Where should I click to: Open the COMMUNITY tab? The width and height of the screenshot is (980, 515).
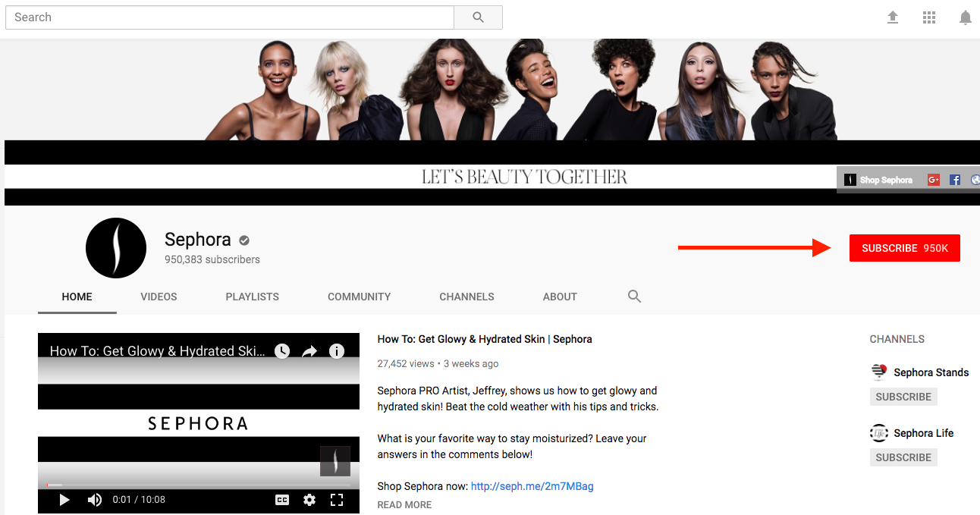(360, 297)
